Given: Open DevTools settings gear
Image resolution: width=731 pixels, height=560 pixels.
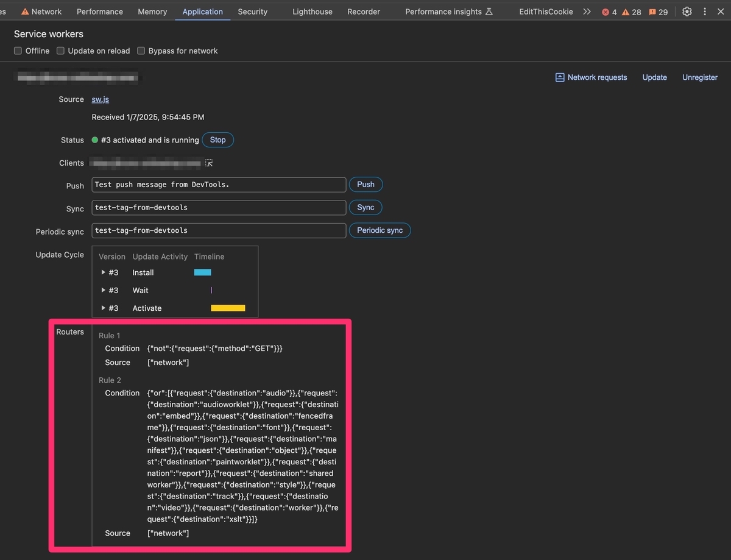Looking at the screenshot, I should 687,12.
